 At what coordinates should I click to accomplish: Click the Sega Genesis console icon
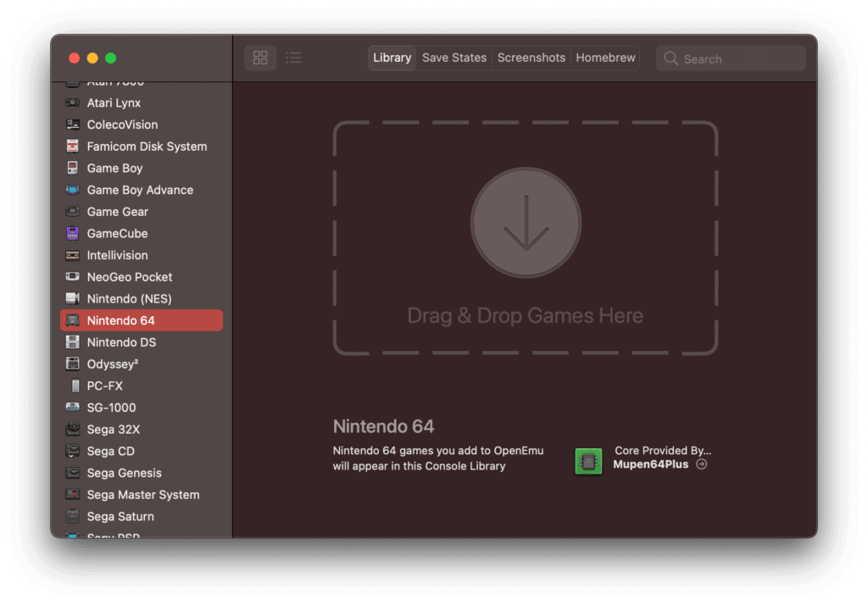tap(73, 473)
